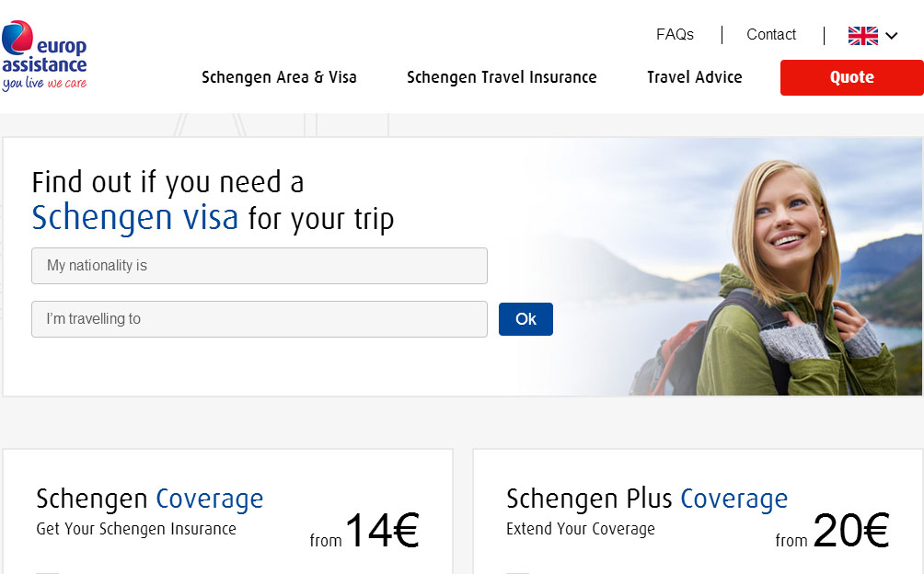The image size is (924, 574).
Task: Go to the Travel Advice menu
Action: [x=694, y=77]
